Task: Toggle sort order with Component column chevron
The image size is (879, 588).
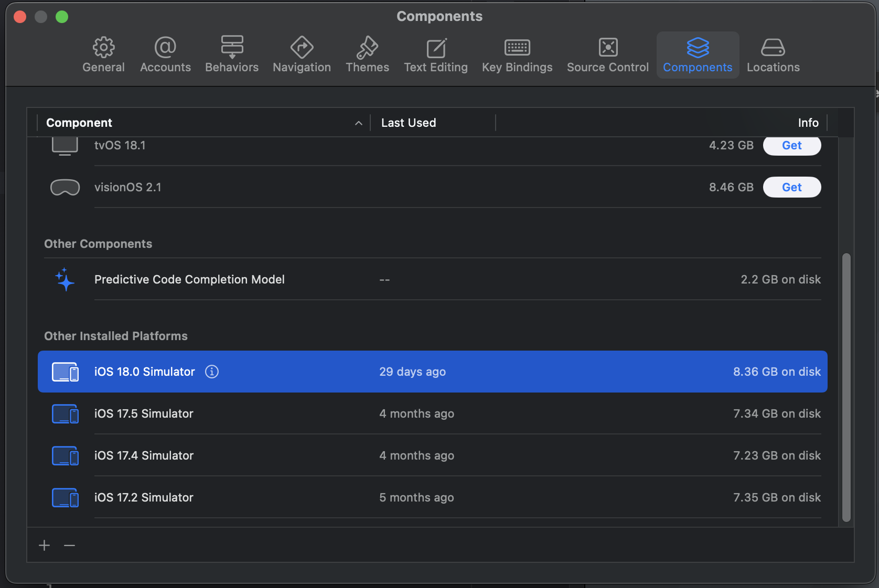Action: 359,123
